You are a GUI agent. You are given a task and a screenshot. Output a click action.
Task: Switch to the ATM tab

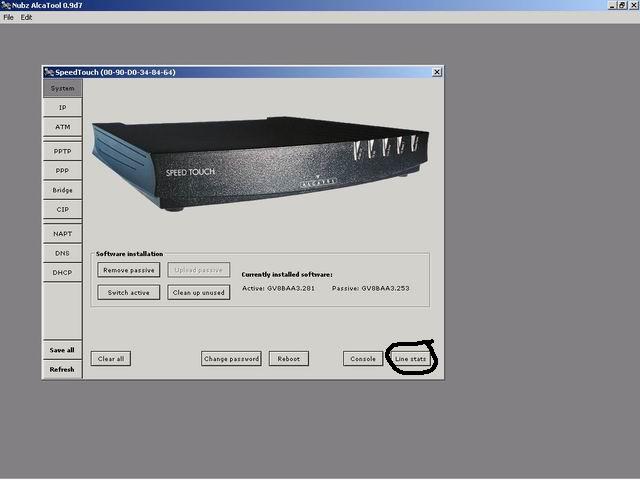point(62,127)
